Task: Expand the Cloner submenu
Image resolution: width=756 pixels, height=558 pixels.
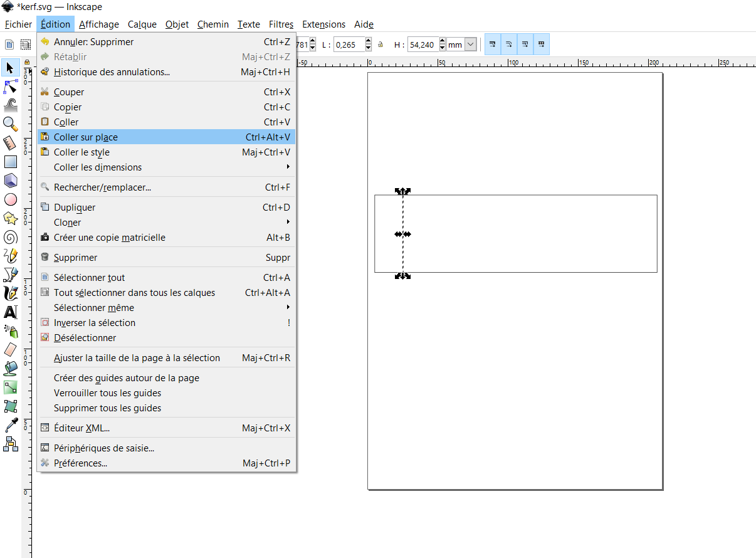Action: pos(166,223)
